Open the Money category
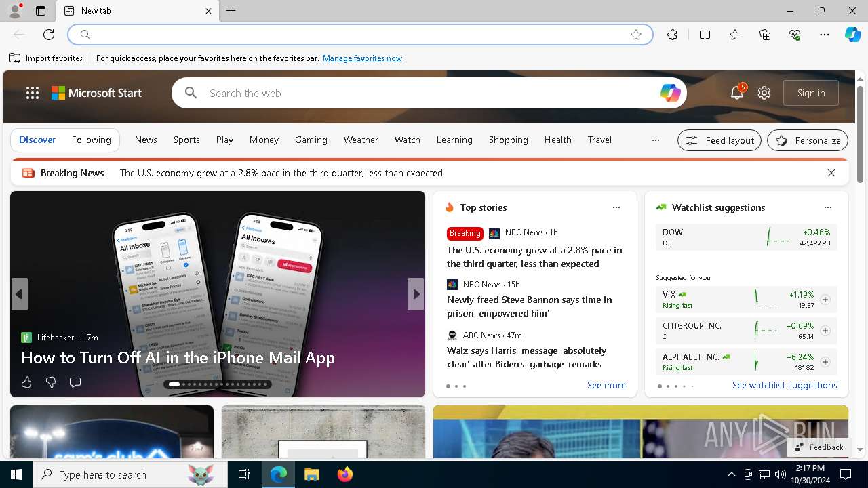Image resolution: width=868 pixels, height=488 pixels. (264, 140)
